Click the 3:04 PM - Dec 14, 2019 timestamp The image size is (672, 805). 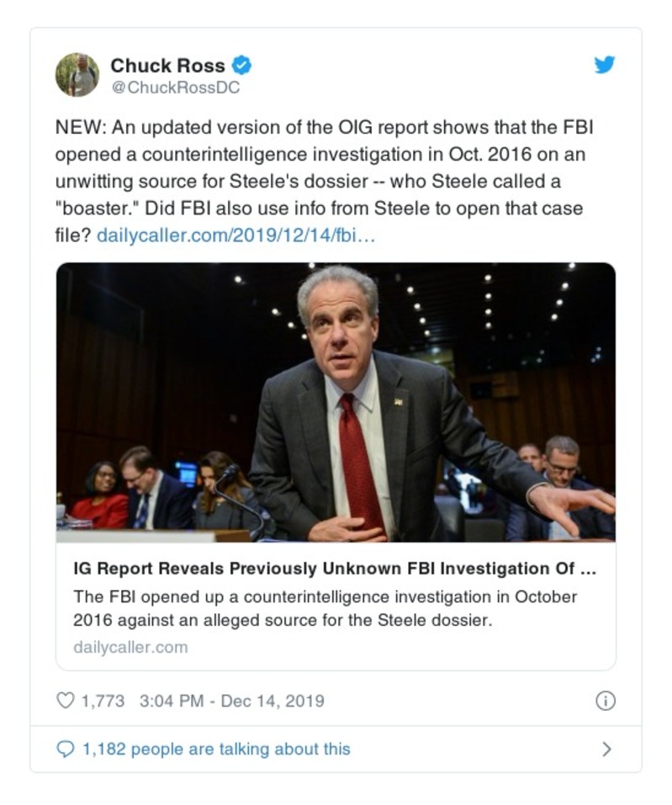click(230, 701)
